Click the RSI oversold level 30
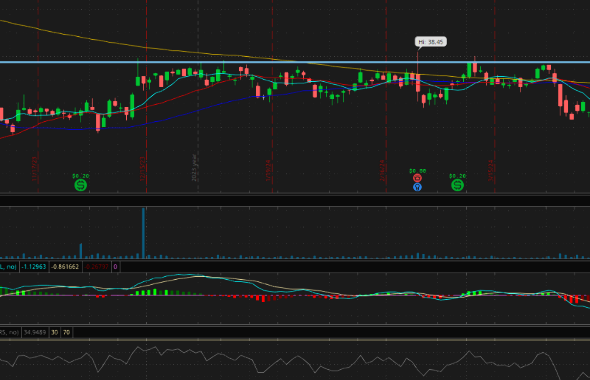Image resolution: width=590 pixels, height=380 pixels. pyautogui.click(x=55, y=333)
